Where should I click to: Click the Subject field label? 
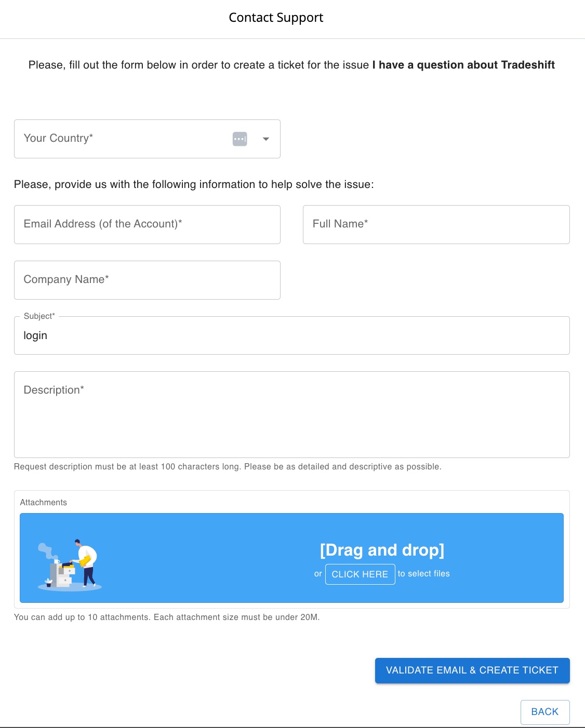(39, 316)
